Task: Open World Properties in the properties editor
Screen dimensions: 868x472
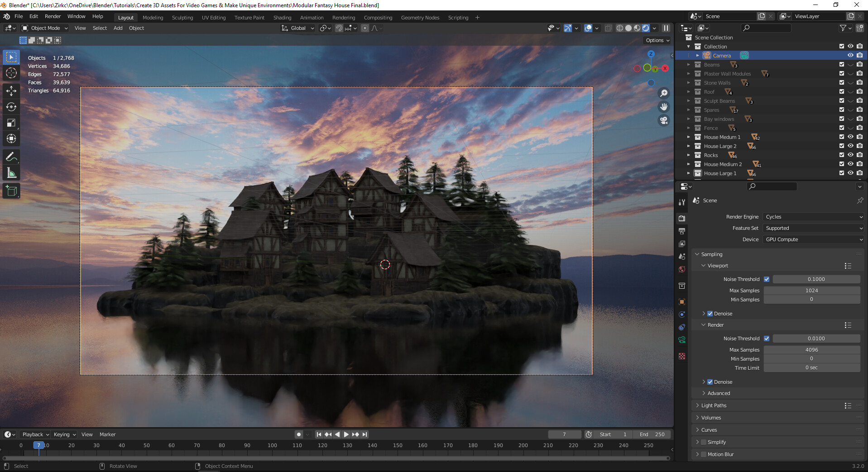Action: (682, 269)
